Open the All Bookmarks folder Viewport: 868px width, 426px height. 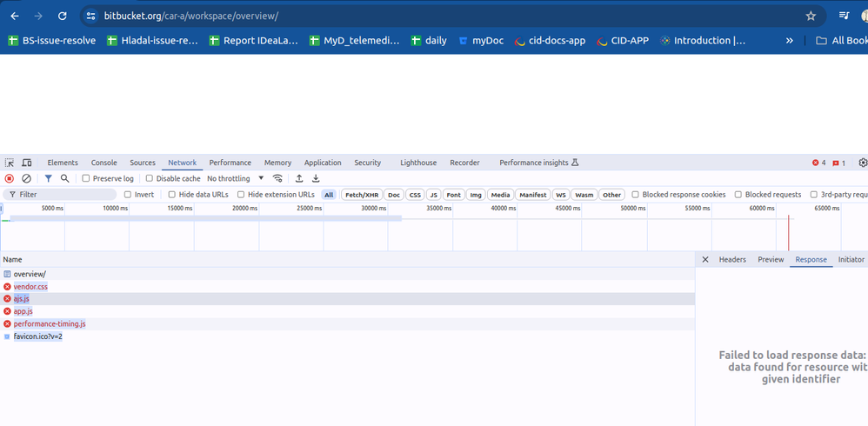tap(841, 40)
